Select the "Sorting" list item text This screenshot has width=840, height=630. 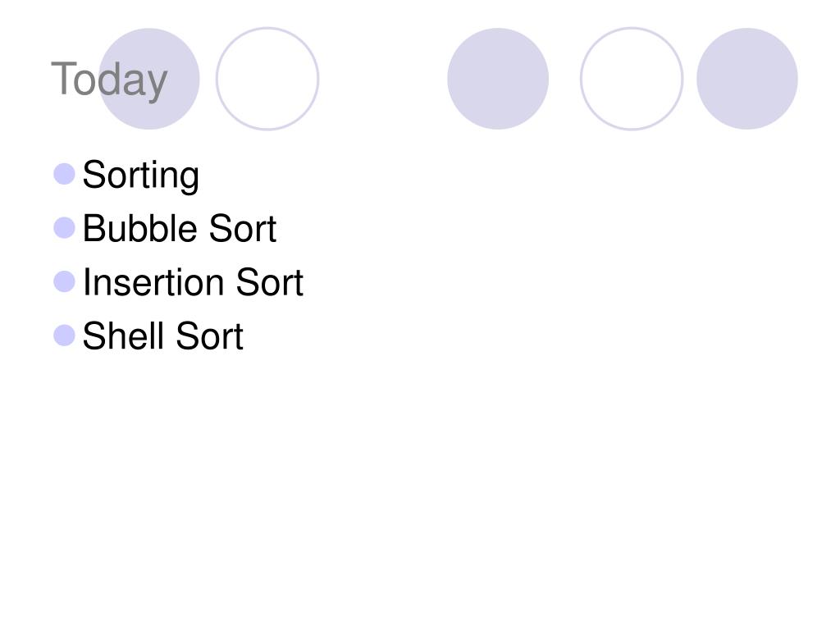[141, 176]
